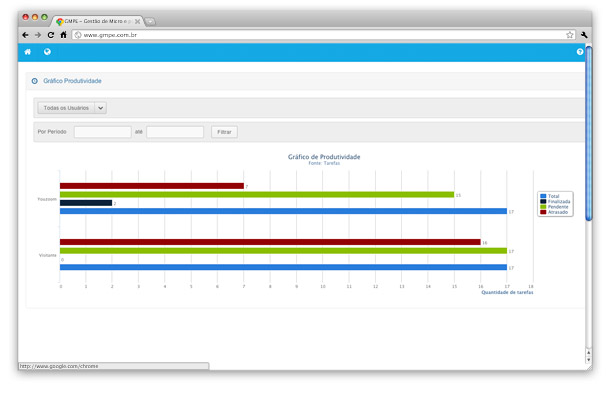Screen dimensions: 610x395
Task: Click the scrollbar down arrow
Action: point(589,360)
